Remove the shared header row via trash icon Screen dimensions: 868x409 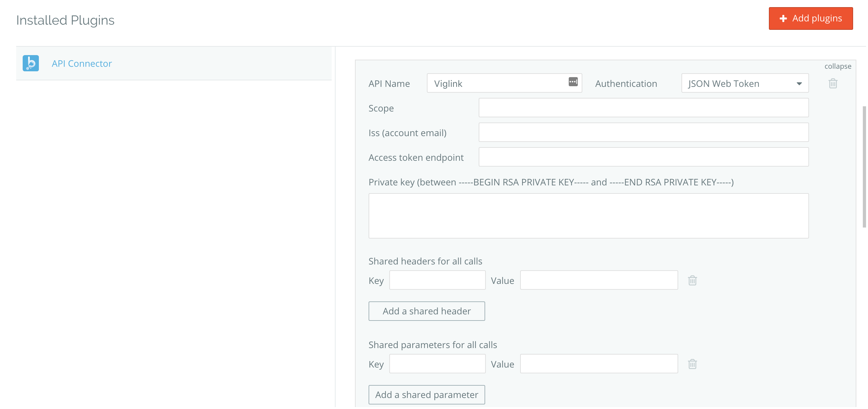click(692, 280)
